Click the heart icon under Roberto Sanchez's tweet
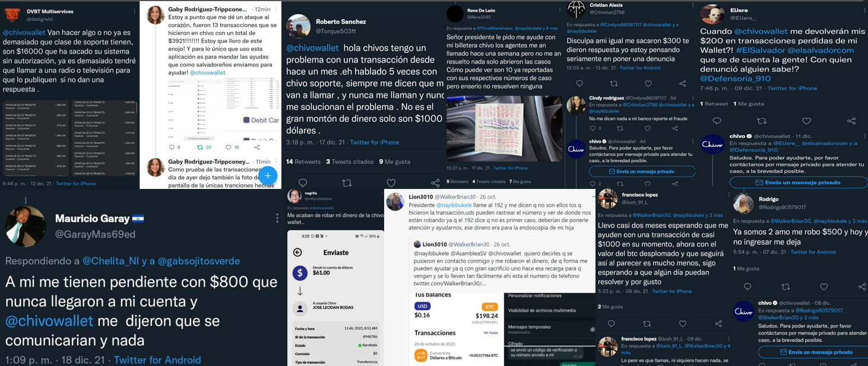The width and height of the screenshot is (868, 366). tap(391, 183)
